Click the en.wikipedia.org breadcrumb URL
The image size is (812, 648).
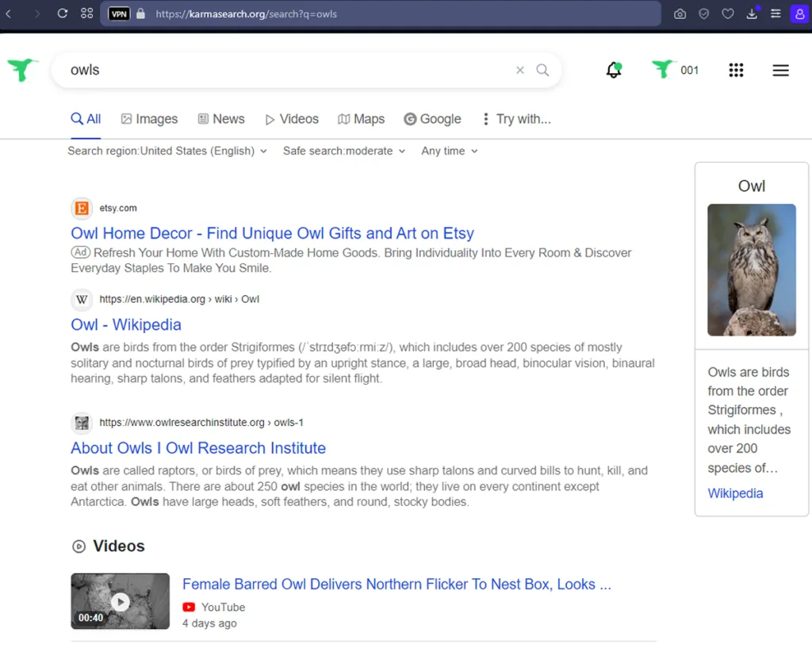[179, 299]
